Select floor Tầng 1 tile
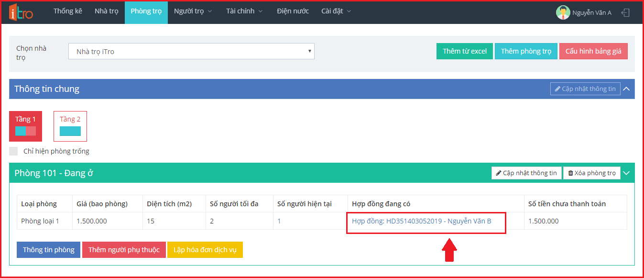This screenshot has width=644, height=278. 25,126
